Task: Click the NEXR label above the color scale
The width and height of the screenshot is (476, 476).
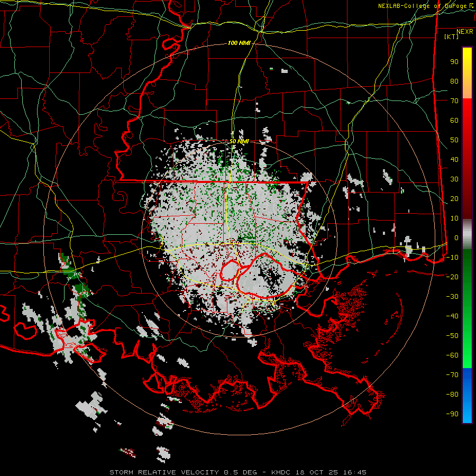Action: pyautogui.click(x=465, y=32)
